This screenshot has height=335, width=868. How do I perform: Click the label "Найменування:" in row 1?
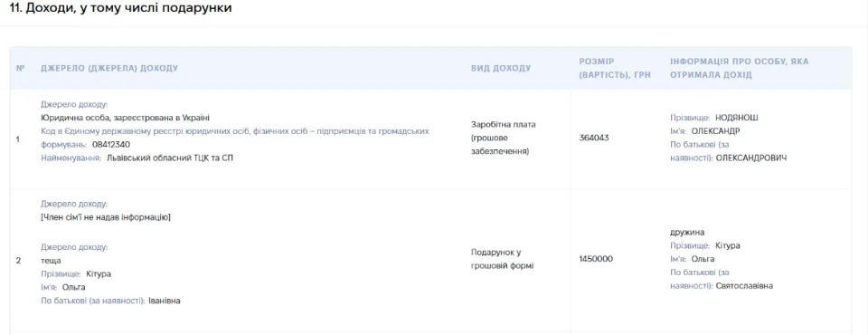[x=71, y=158]
